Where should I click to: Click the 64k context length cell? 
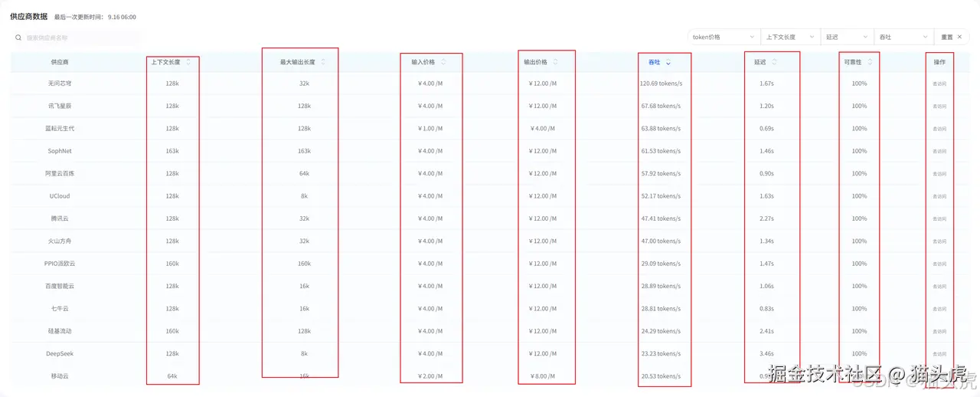tap(172, 376)
